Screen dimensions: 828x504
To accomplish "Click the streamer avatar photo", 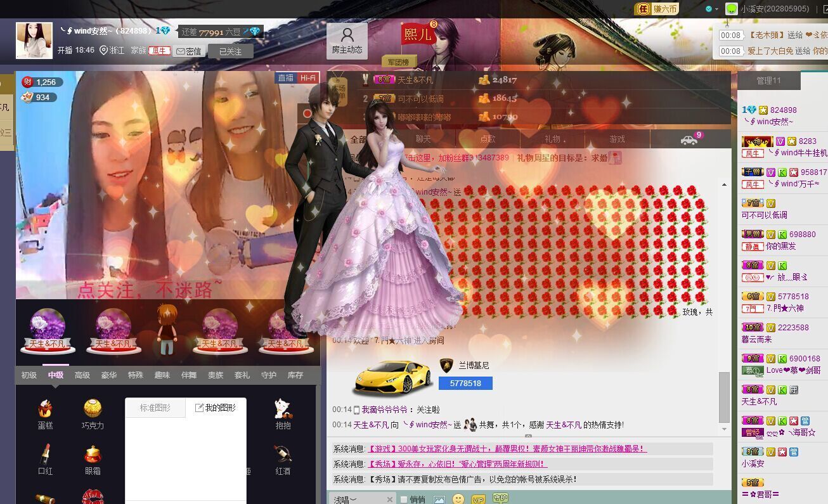I will (x=34, y=41).
